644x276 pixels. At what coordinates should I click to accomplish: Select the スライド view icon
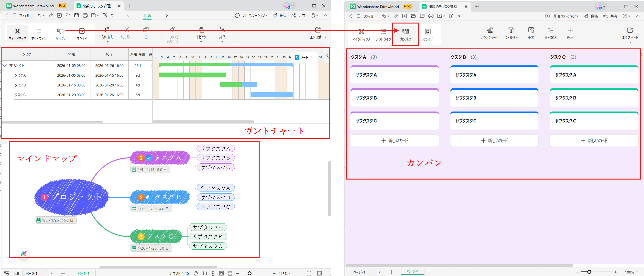(81, 34)
